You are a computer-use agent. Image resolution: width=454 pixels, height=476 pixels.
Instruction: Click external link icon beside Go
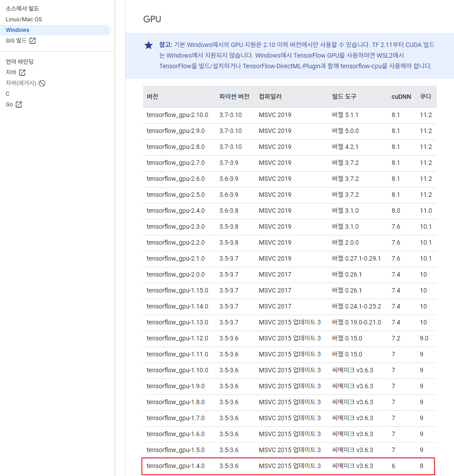click(19, 105)
